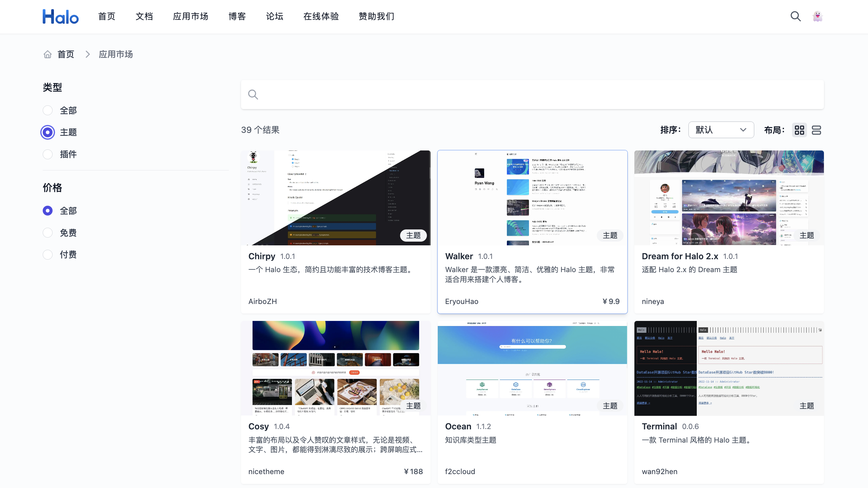The image size is (868, 488).
Task: Open 论坛 in the top navigation
Action: 274,16
